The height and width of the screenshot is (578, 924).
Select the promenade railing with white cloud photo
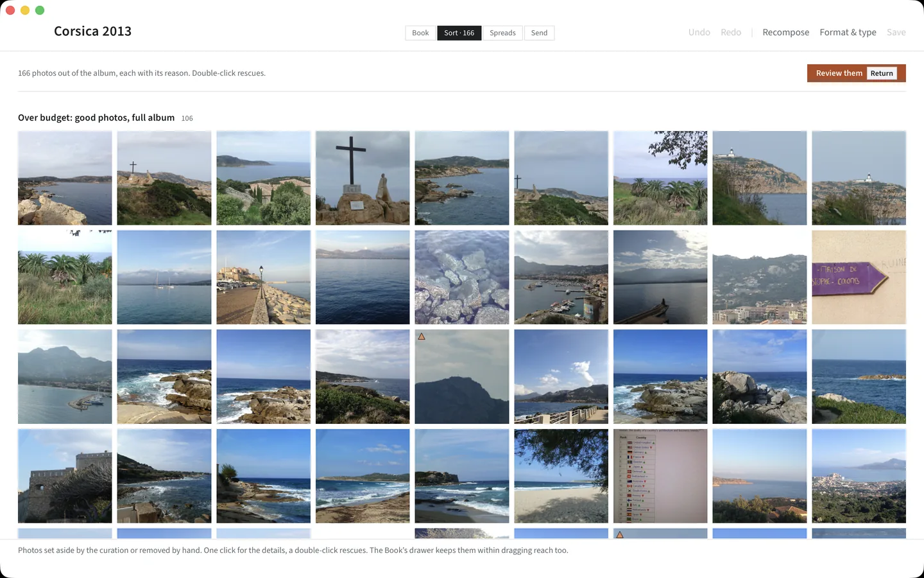[561, 376]
